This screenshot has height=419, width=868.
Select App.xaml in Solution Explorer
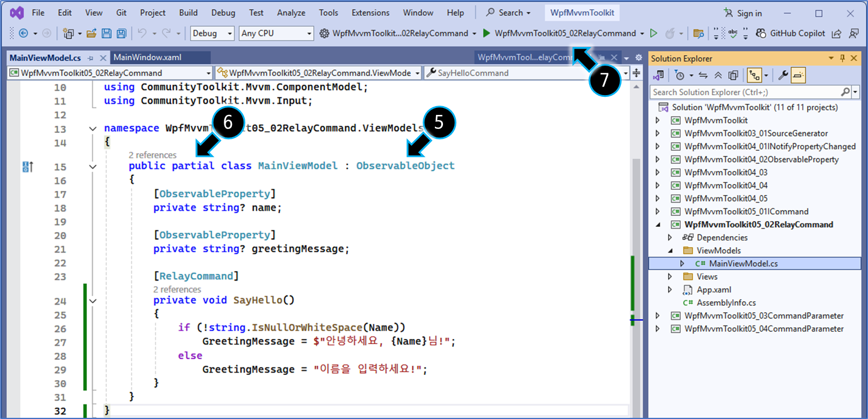tap(714, 290)
